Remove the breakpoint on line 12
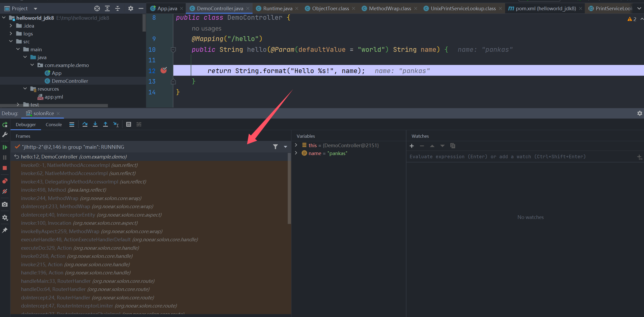Image resolution: width=644 pixels, height=317 pixels. [x=164, y=70]
